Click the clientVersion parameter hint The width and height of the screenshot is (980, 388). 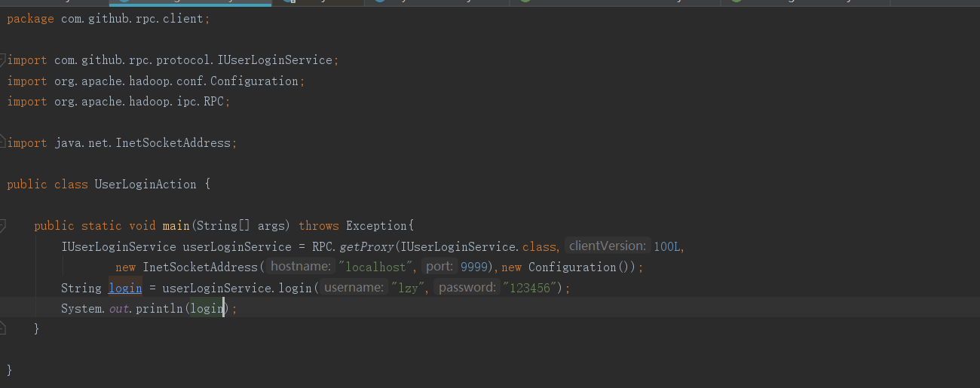(x=608, y=246)
